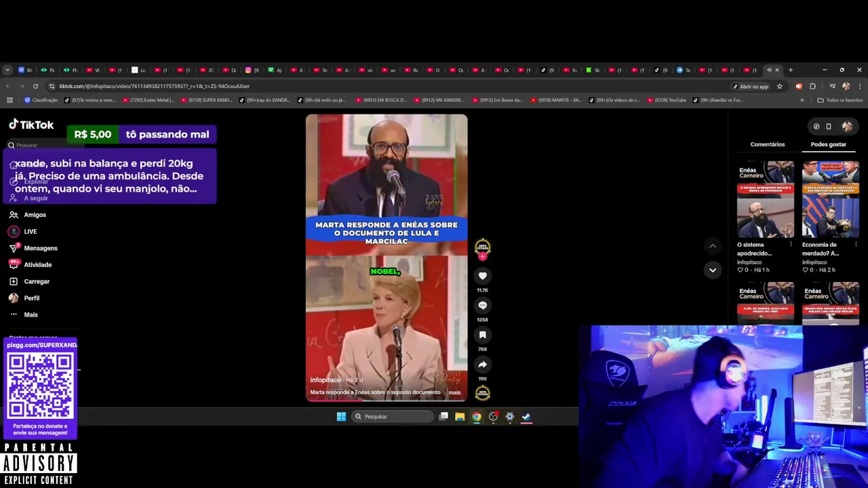This screenshot has height=488, width=868.
Task: Open options for 'O sistema apodrecido' video
Action: coord(790,245)
